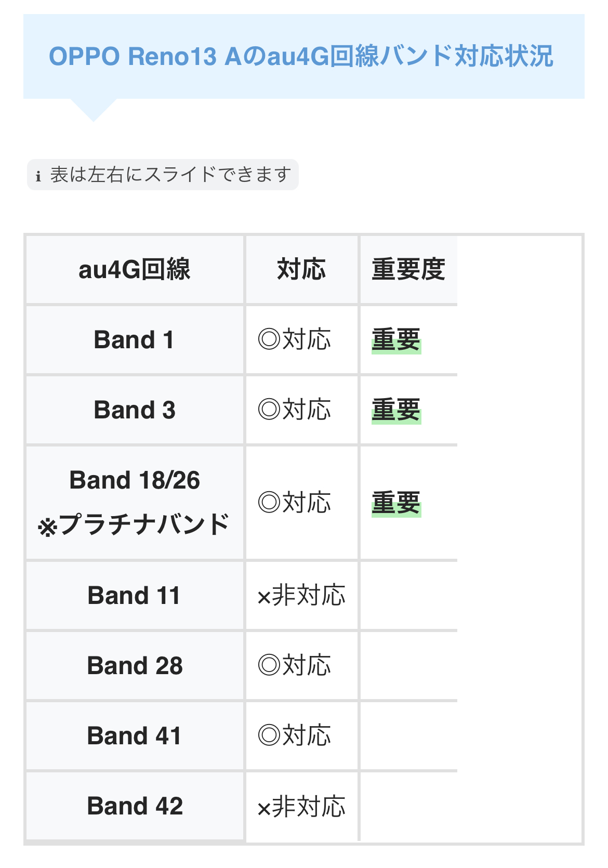Click the ◎ symbol in Band 1 row

click(269, 340)
